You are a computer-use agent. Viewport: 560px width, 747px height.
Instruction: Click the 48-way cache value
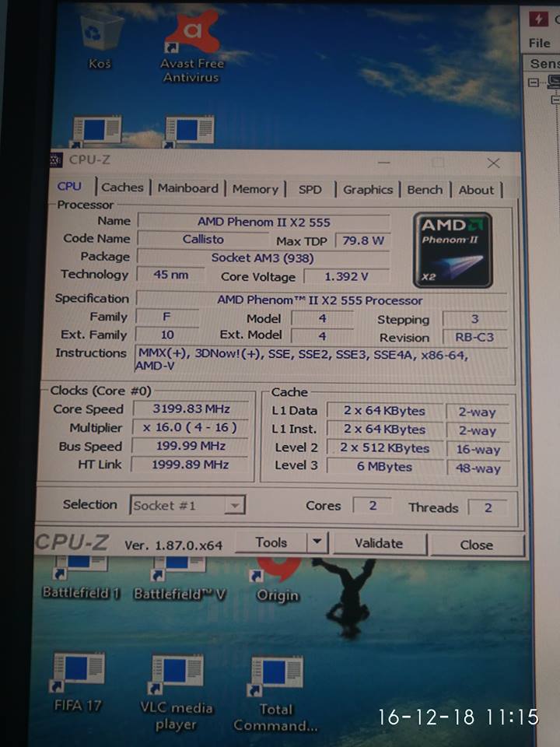pos(478,468)
